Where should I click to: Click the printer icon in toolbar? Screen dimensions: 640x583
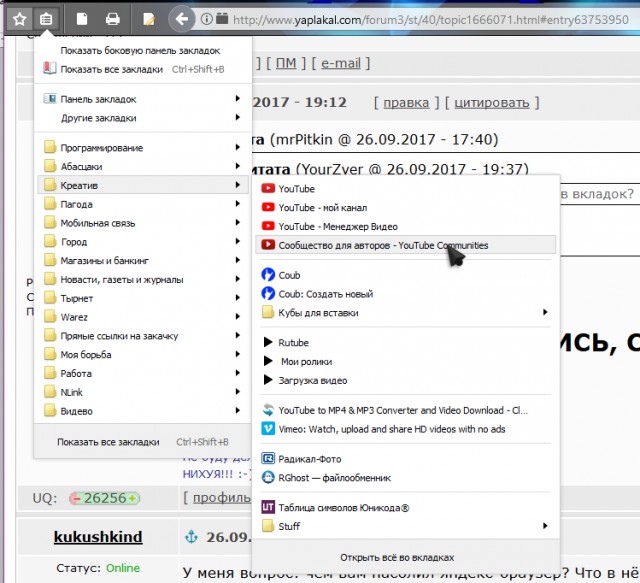pos(112,19)
